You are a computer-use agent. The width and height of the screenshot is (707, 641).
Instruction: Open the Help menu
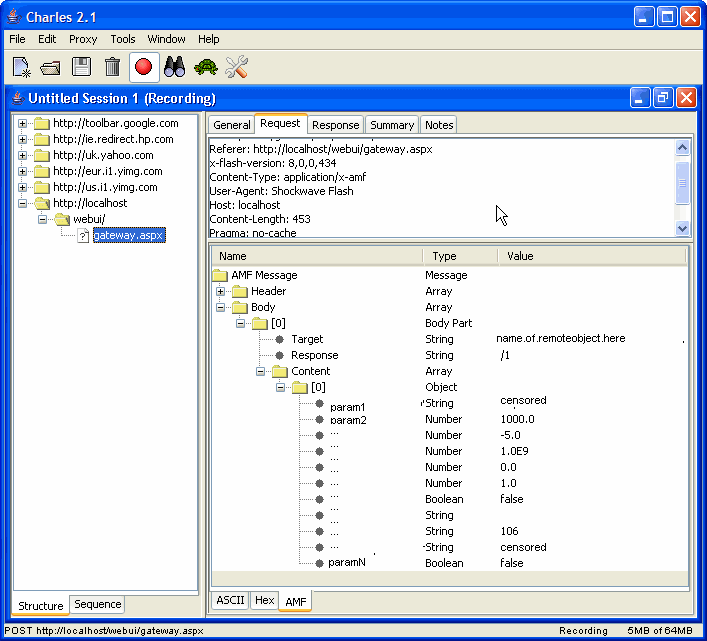(x=209, y=39)
